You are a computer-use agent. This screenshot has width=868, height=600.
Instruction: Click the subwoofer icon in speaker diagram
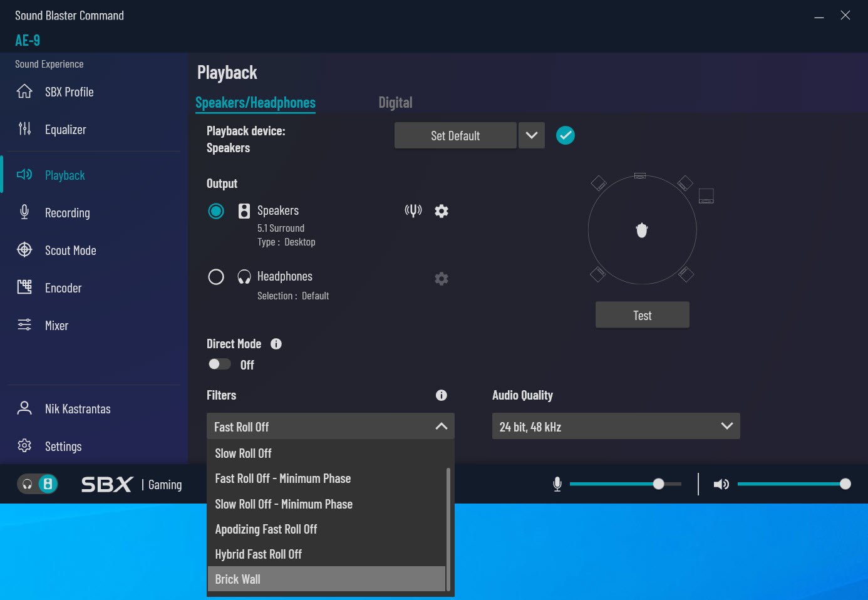point(706,196)
